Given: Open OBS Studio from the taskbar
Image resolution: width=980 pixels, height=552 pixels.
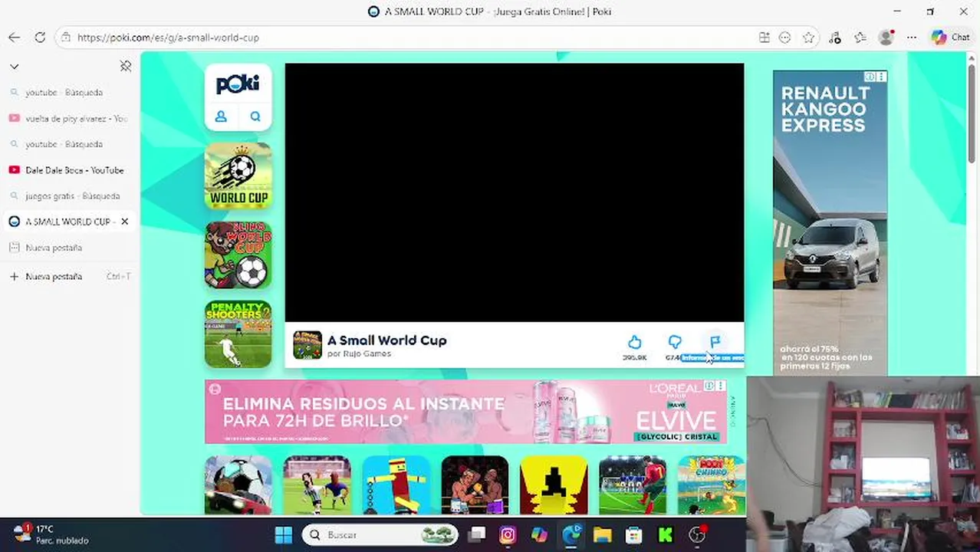Looking at the screenshot, I should coord(697,534).
